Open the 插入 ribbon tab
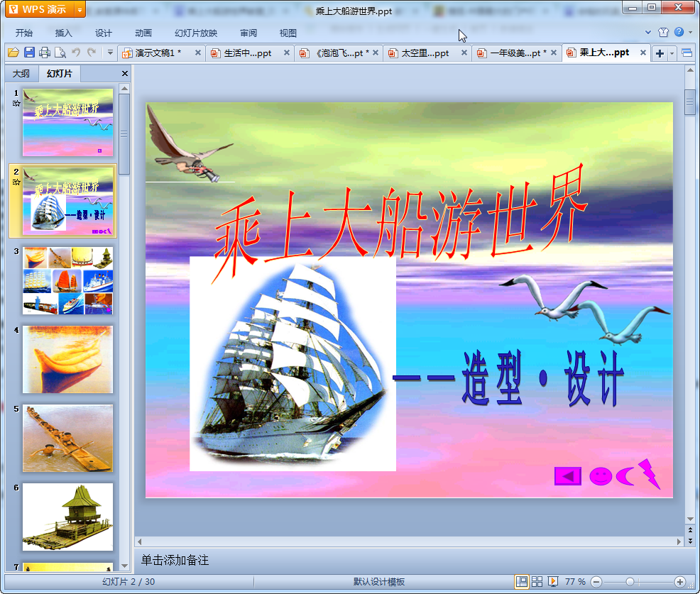Screen dimensions: 700x594 (x=63, y=33)
